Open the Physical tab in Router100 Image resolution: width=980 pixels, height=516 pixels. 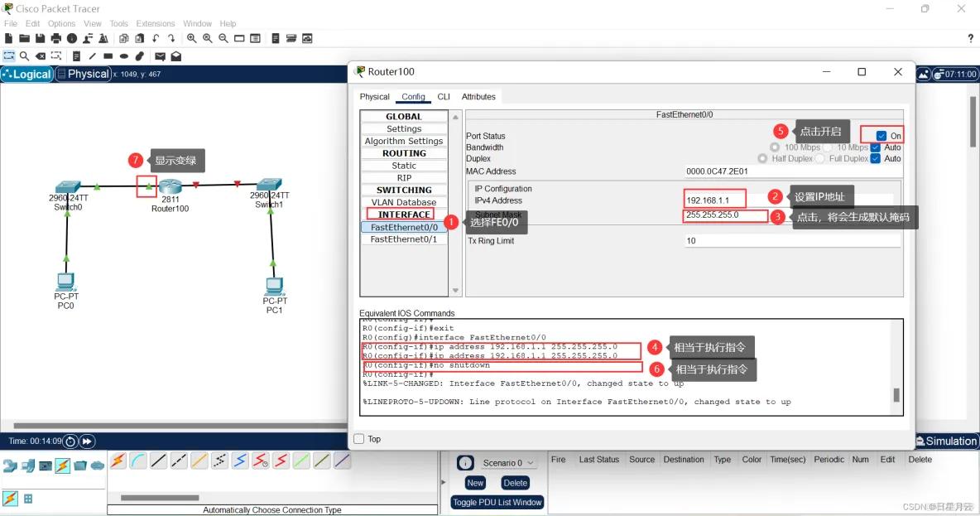[x=374, y=97]
